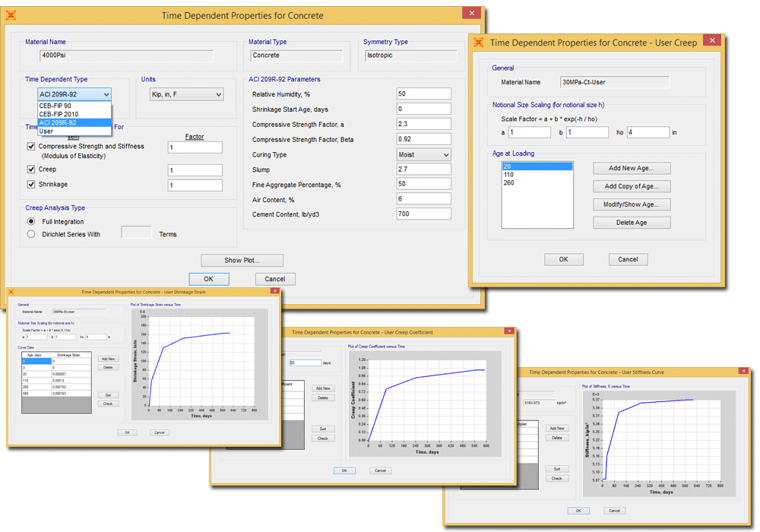Click the SAP2000 icon in main dialog title bar
This screenshot has height=532, width=760.
(12, 15)
